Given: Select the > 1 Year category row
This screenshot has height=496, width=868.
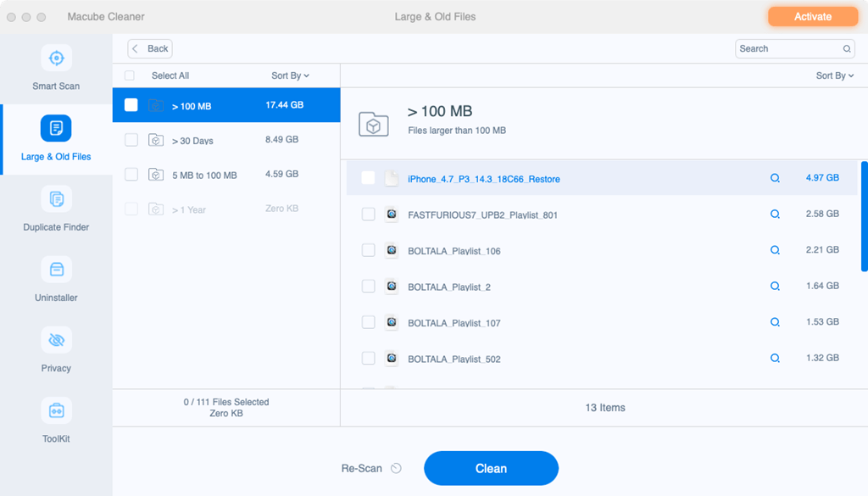Looking at the screenshot, I should pos(226,209).
